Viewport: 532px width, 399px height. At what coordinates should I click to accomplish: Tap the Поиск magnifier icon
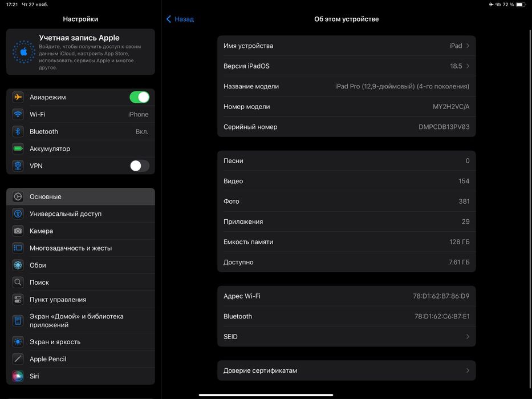(18, 283)
